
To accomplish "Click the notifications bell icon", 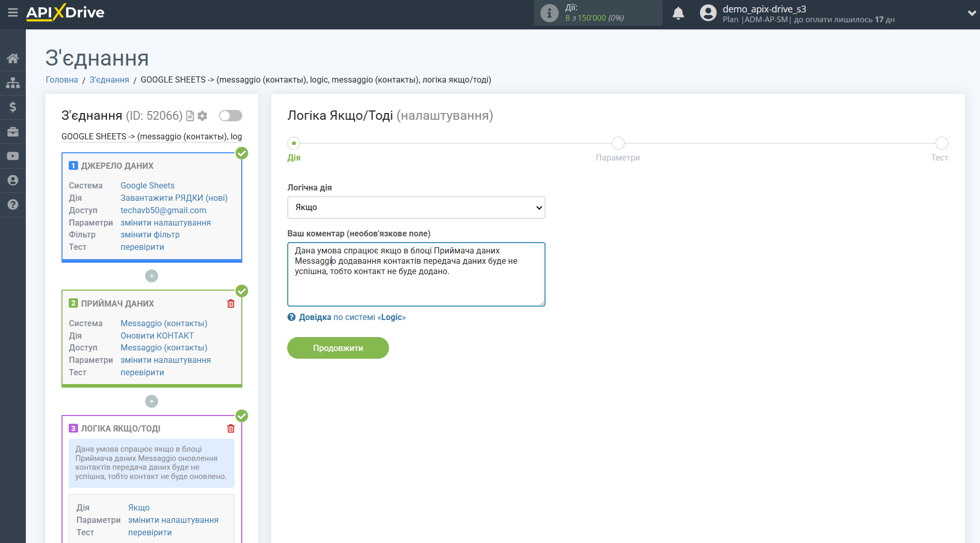I will (x=678, y=13).
